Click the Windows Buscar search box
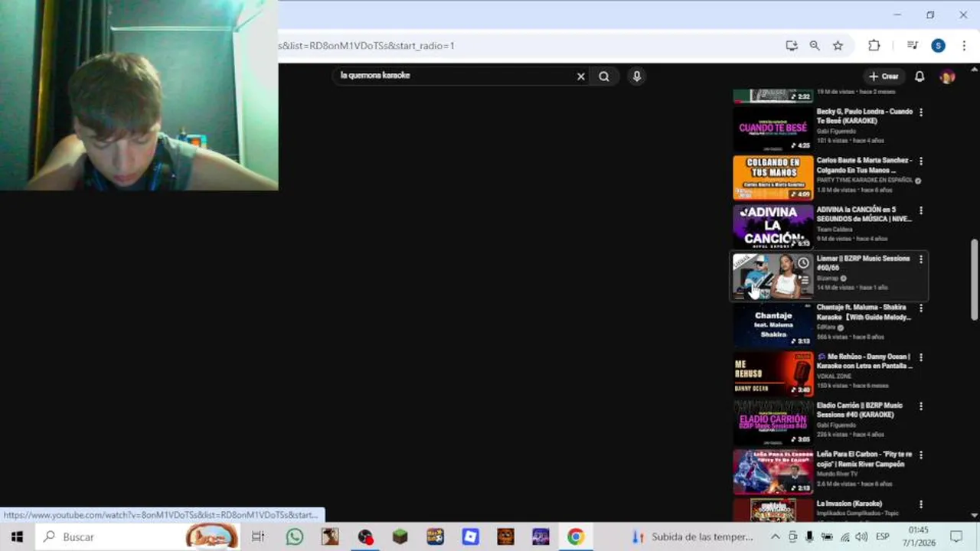Viewport: 980px width, 551px height. pyautogui.click(x=138, y=536)
